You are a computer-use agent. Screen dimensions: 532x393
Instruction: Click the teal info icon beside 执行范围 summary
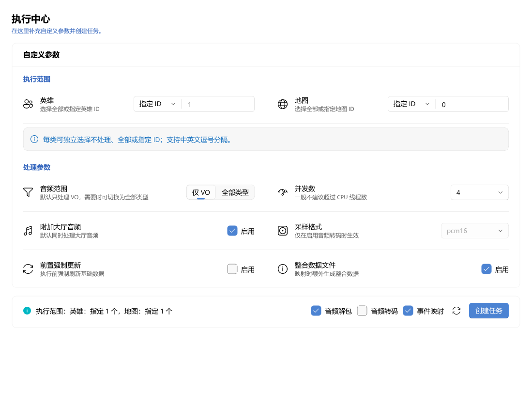(x=27, y=311)
